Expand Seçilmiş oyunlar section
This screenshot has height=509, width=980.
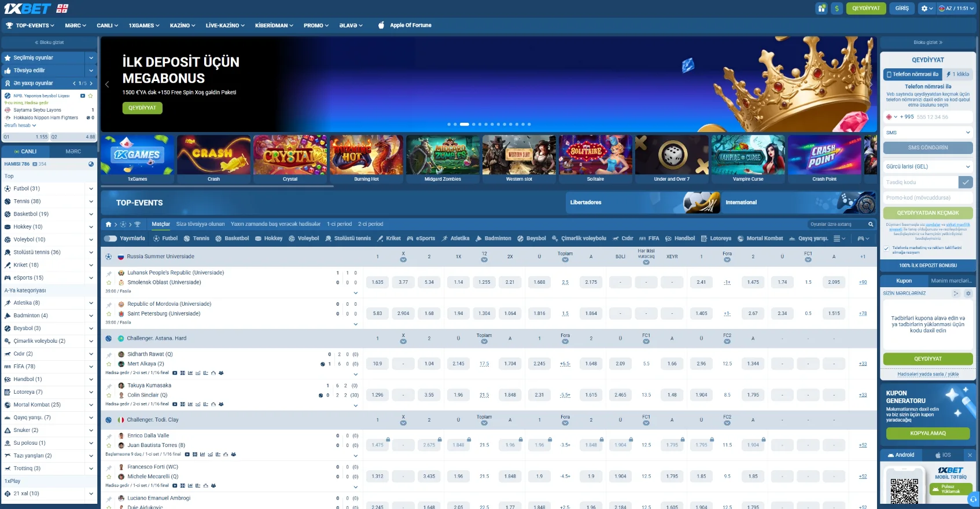point(91,58)
